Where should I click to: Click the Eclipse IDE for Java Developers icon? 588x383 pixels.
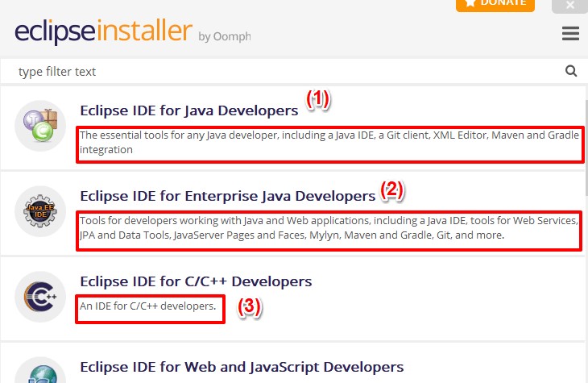40,126
